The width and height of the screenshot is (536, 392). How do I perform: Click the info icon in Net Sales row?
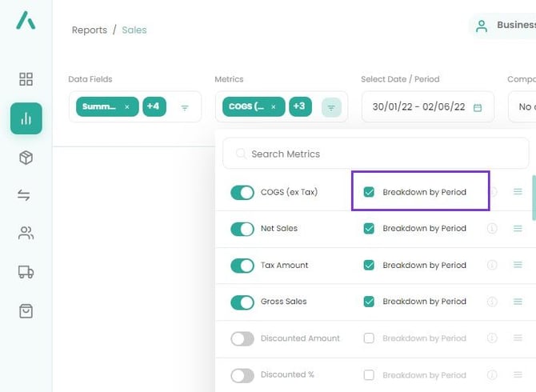click(493, 229)
